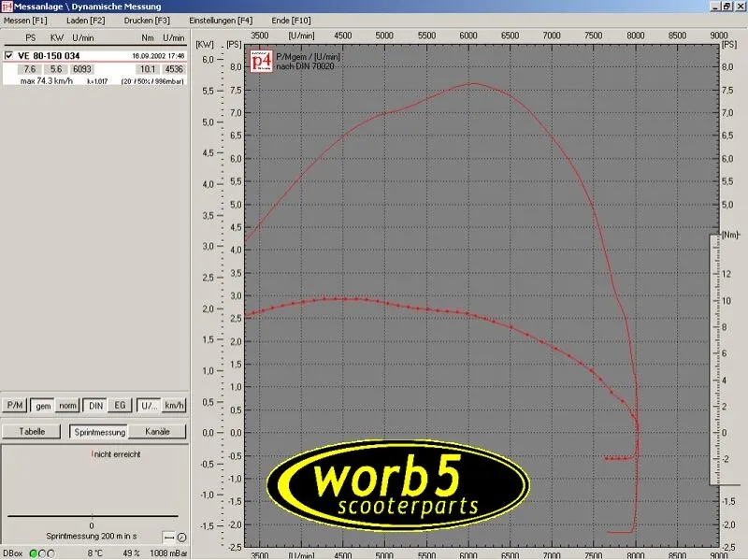
Task: Click the Kanäle button
Action: (156, 432)
